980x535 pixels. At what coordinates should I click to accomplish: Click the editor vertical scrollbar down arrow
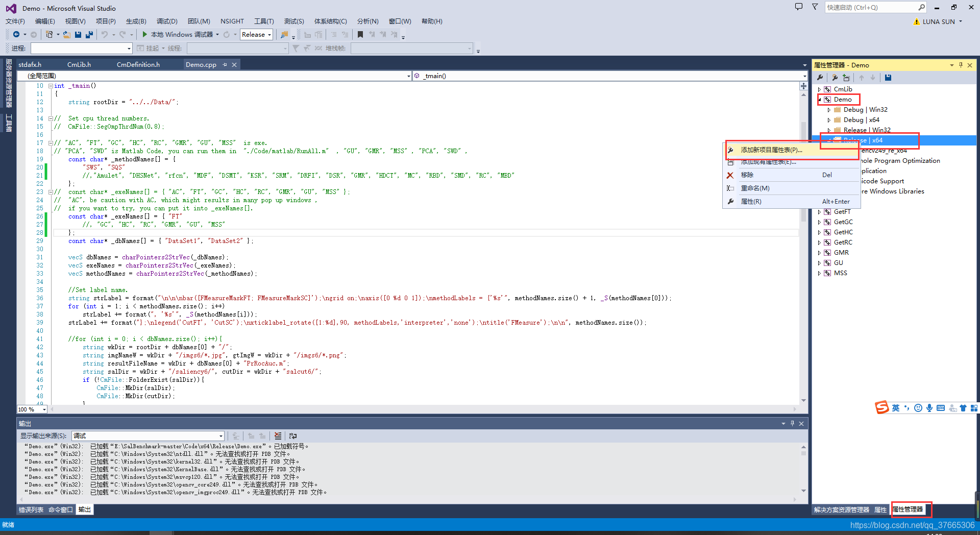(x=804, y=400)
